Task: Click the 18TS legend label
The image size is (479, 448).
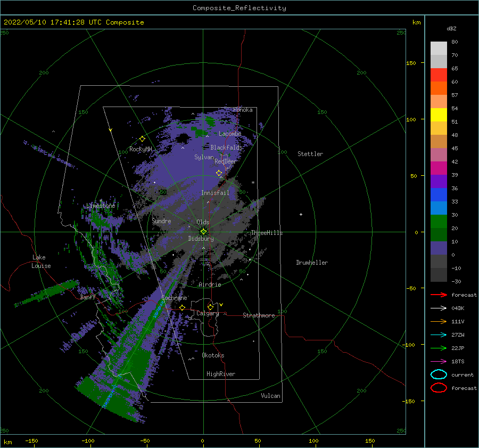Action: point(458,362)
